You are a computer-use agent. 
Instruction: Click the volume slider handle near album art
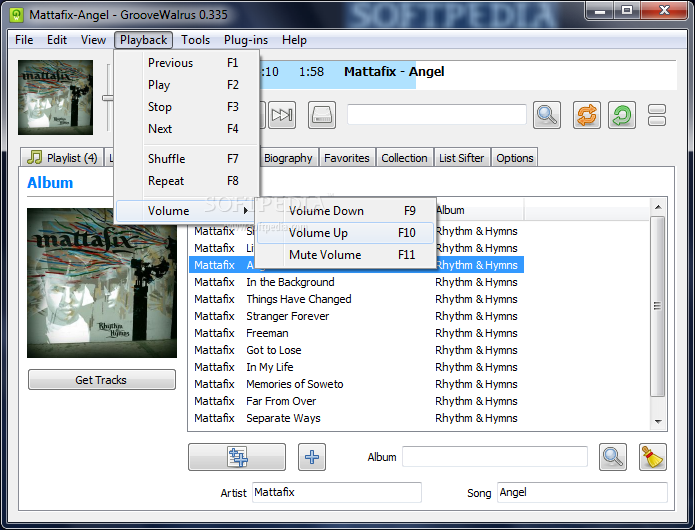click(x=108, y=98)
